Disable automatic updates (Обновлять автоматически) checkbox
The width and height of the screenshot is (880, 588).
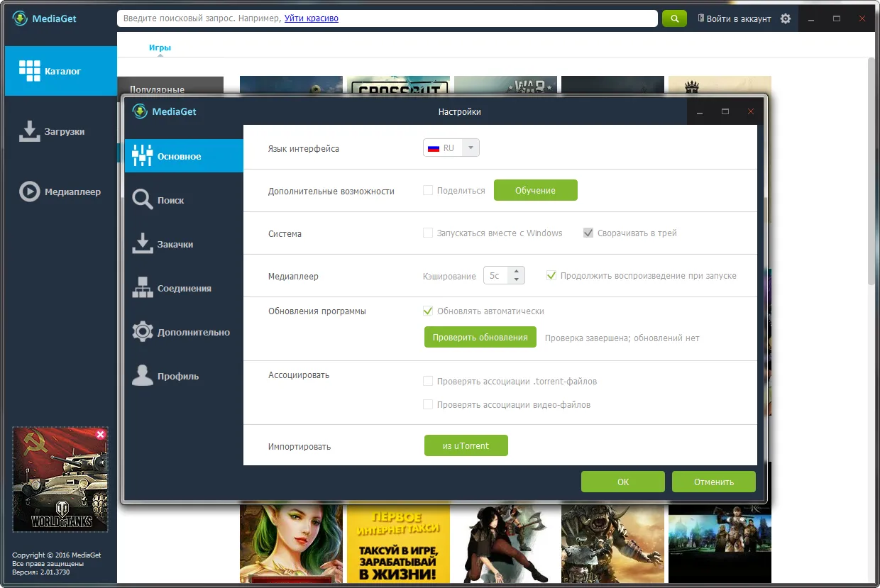(428, 311)
